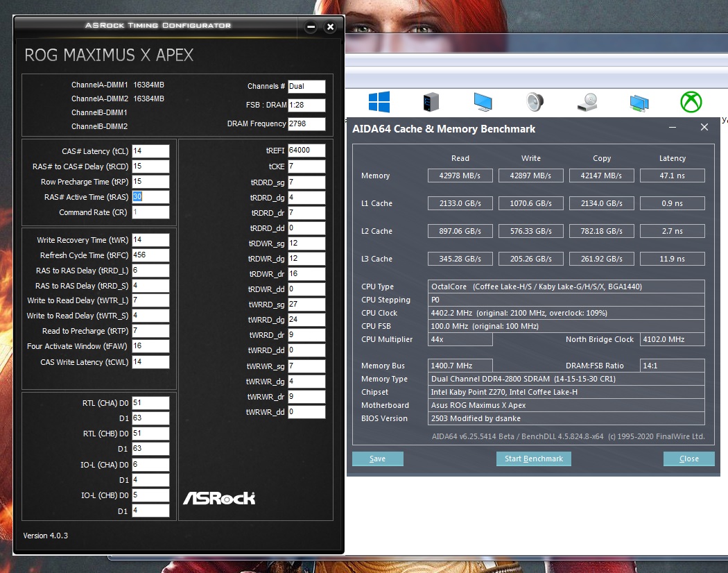This screenshot has height=573, width=728.
Task: Click the IO-L (CHA) D0 field
Action: point(151,465)
